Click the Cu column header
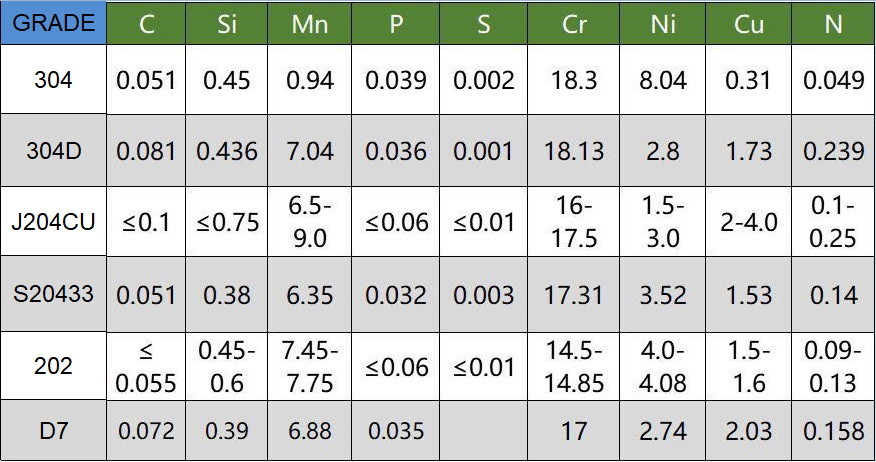The height and width of the screenshot is (462, 876). (x=748, y=24)
